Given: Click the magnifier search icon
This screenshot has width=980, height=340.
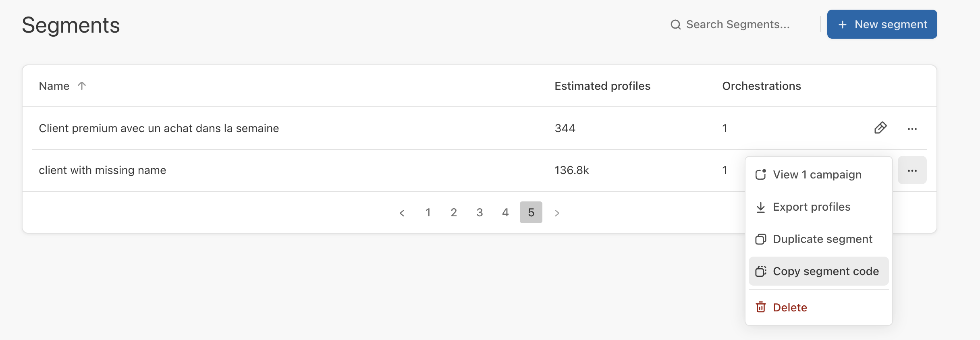Looking at the screenshot, I should point(675,25).
